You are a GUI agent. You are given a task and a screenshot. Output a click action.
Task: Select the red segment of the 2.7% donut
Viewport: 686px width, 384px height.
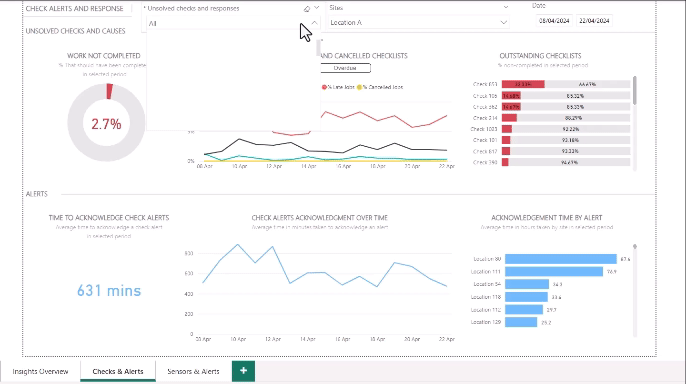point(109,91)
